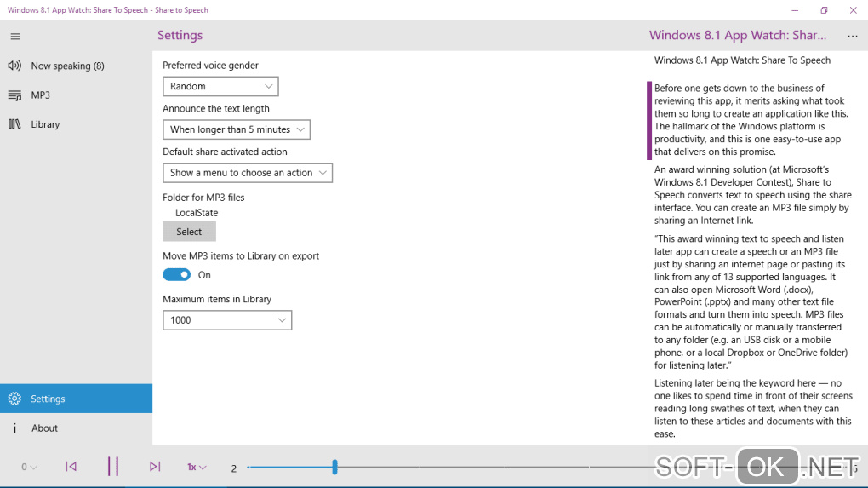Open the 1x playback speed dropdown
Image resolution: width=868 pixels, height=488 pixels.
click(x=196, y=467)
